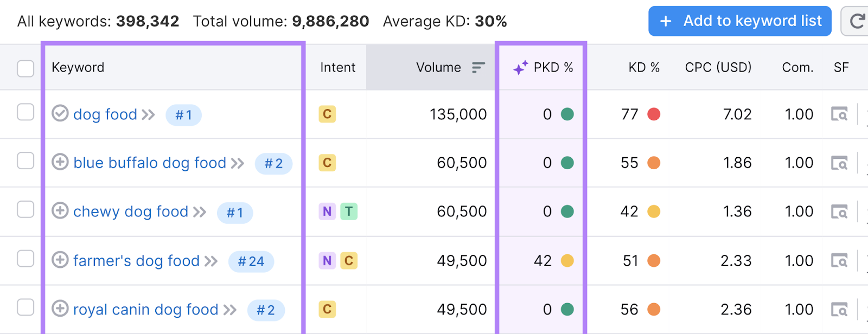The image size is (868, 334).
Task: Expand double chevron next to dog food
Action: tap(149, 115)
